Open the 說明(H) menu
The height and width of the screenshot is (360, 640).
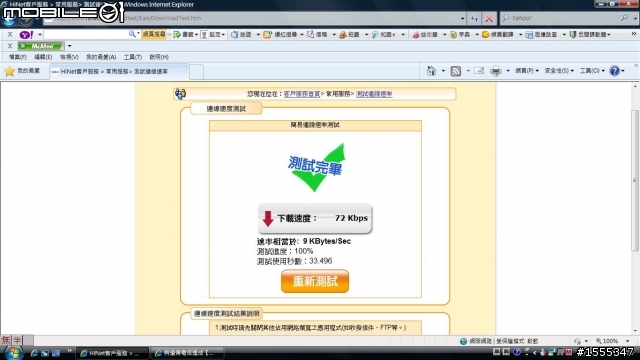[x=159, y=57]
